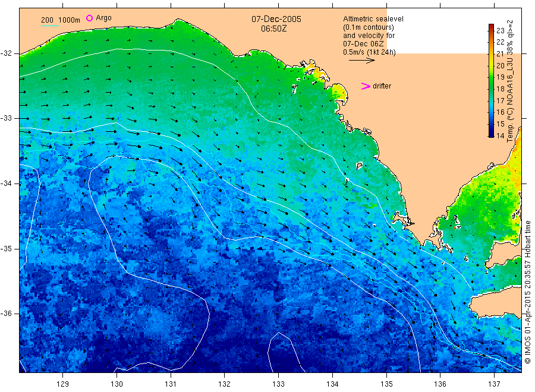The image size is (535, 392).
Task: Click the color bar value 17
Action: (x=500, y=100)
